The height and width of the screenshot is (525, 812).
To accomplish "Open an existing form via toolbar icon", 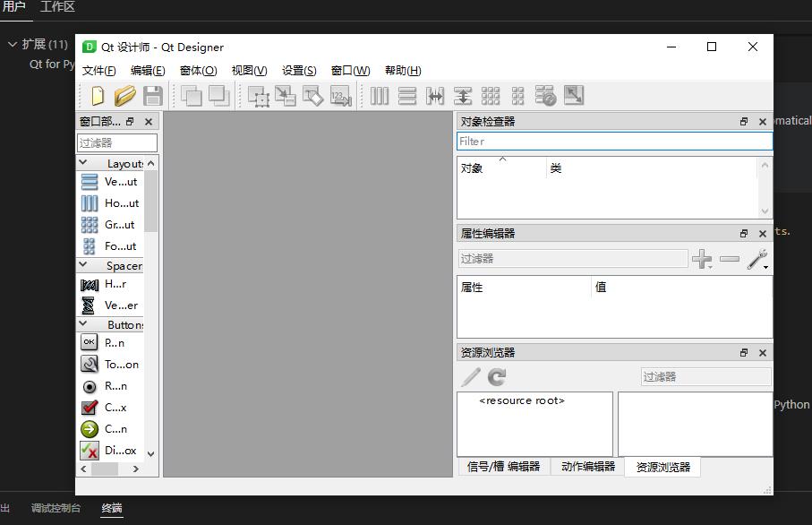I will coord(124,95).
